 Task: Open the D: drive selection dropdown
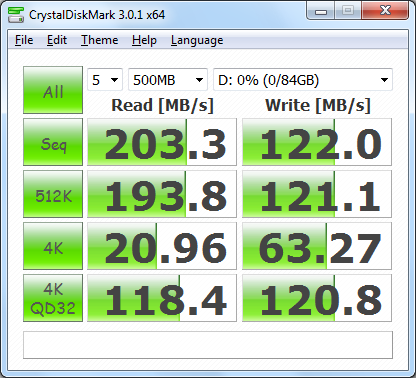click(x=303, y=80)
